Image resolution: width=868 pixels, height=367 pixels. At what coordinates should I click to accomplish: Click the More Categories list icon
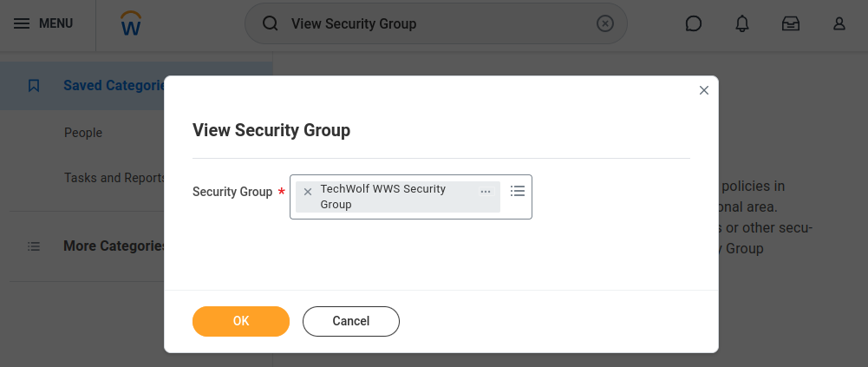click(34, 246)
